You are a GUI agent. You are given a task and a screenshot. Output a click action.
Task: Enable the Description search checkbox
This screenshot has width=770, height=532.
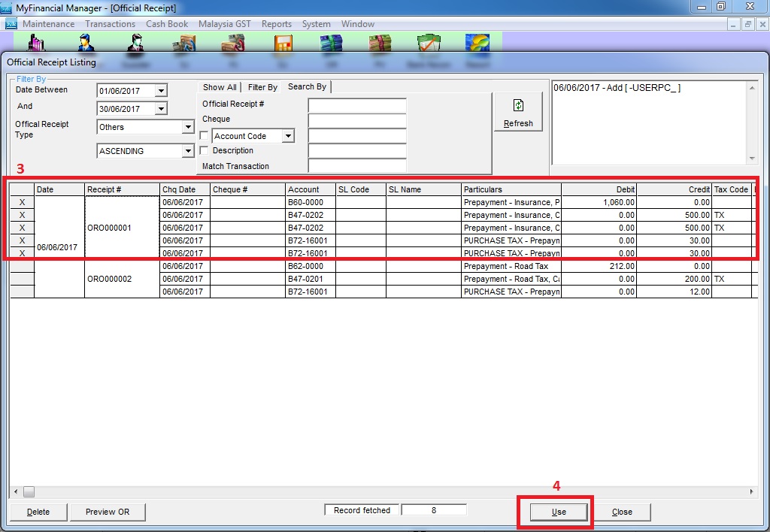(205, 151)
